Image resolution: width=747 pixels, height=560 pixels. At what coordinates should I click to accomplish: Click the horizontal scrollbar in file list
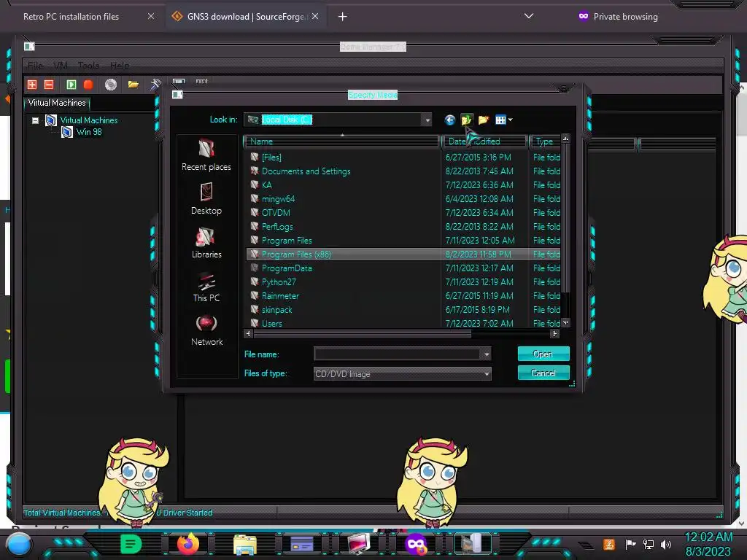[362, 334]
